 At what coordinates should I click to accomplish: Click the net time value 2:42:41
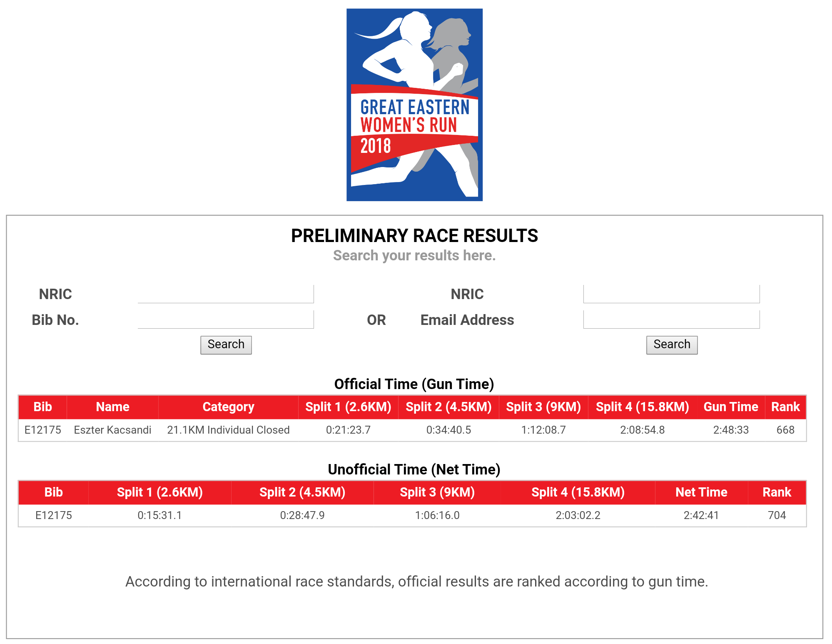(x=701, y=515)
